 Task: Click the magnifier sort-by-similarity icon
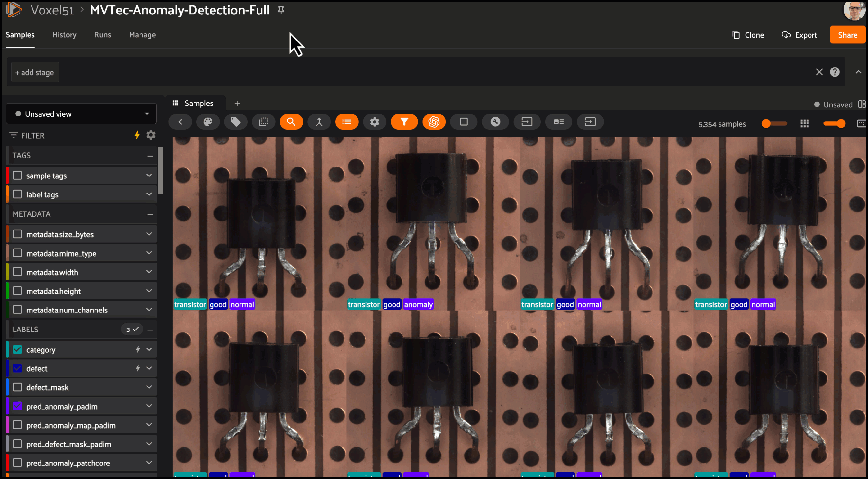(291, 122)
